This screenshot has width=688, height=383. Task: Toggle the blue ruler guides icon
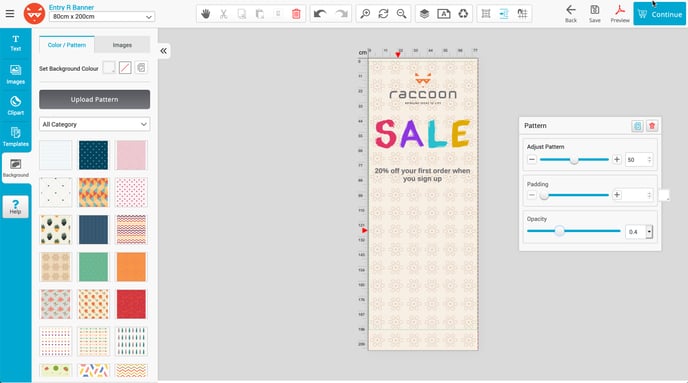click(x=504, y=14)
